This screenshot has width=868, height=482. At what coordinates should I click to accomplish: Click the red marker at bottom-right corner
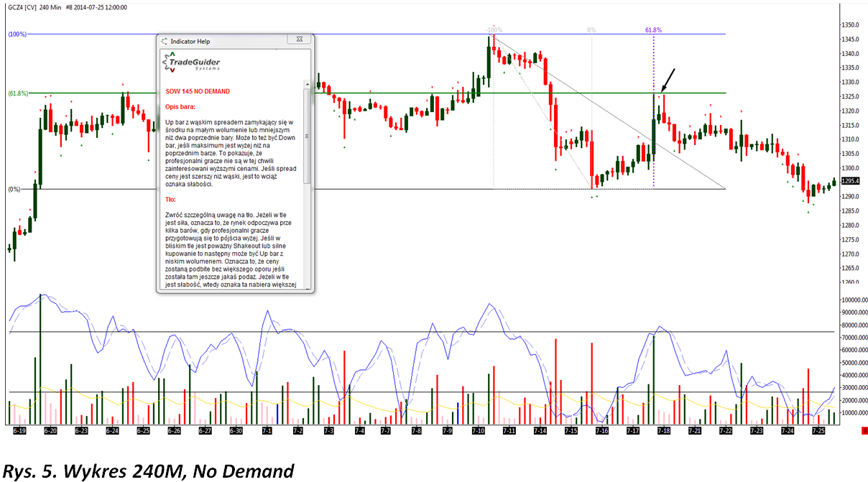point(864,431)
